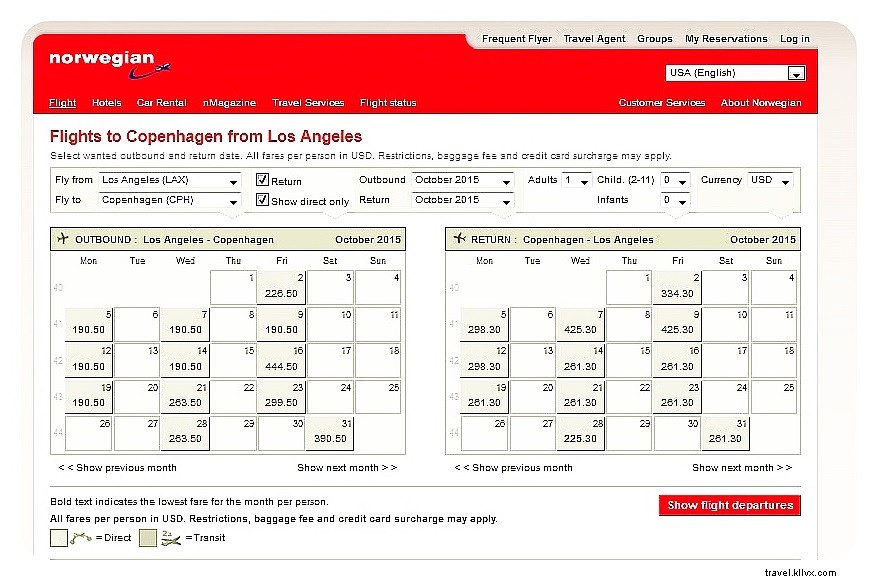Viewport: 878px width, 581px height.
Task: Click the outbound airplane icon
Action: (x=63, y=238)
